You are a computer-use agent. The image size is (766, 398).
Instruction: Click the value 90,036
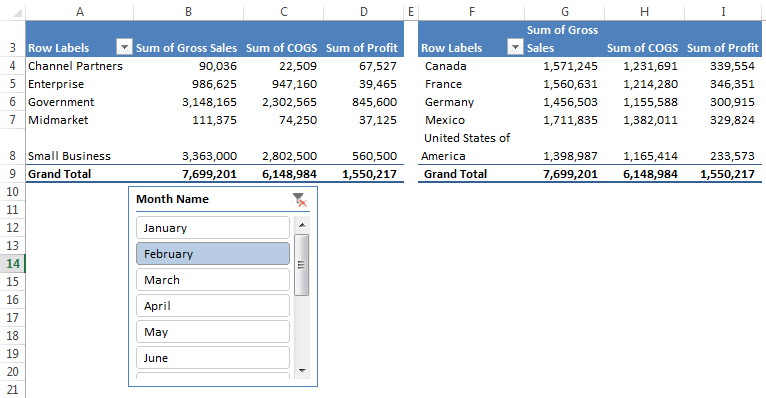coord(218,66)
